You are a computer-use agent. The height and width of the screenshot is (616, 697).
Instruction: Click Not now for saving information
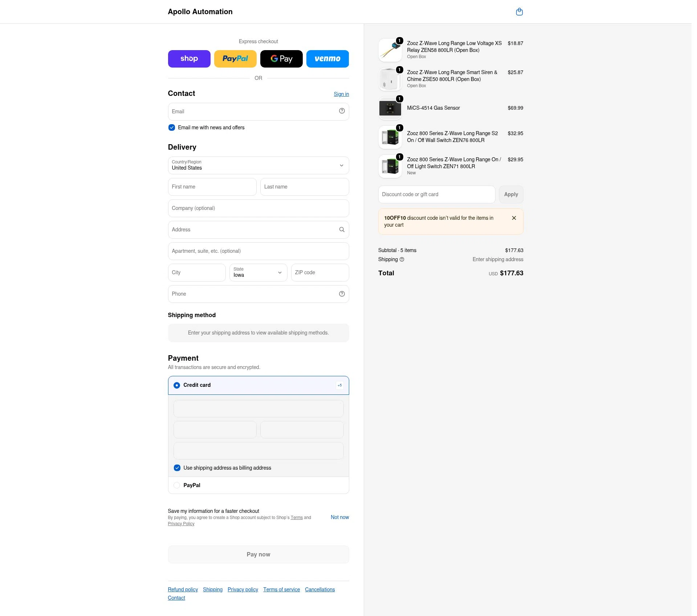(340, 517)
